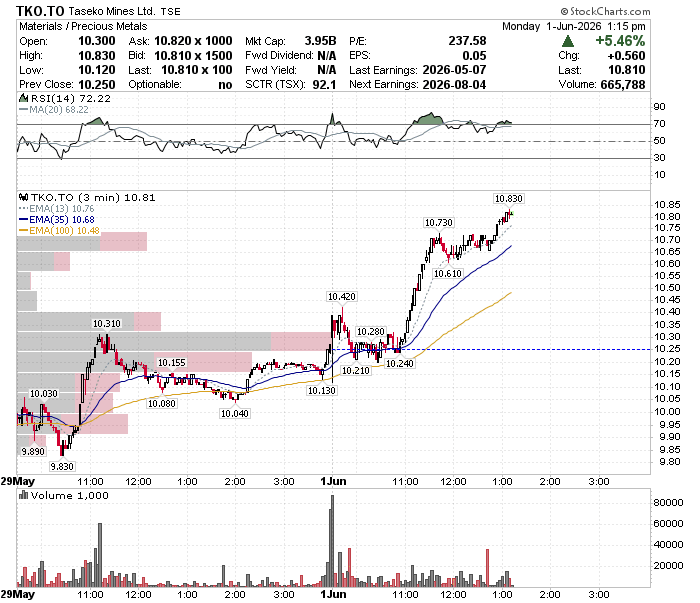Click the 10.610 pullback price label

[x=448, y=273]
